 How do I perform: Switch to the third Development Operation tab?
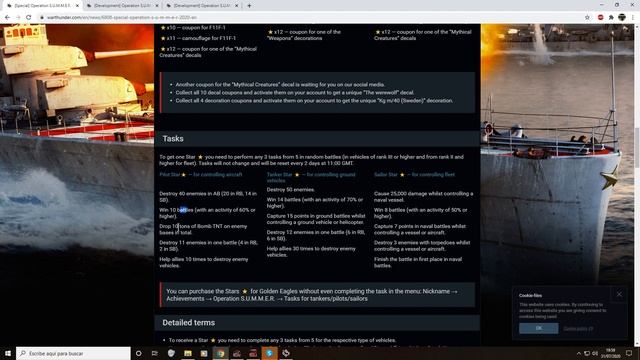pos(202,6)
